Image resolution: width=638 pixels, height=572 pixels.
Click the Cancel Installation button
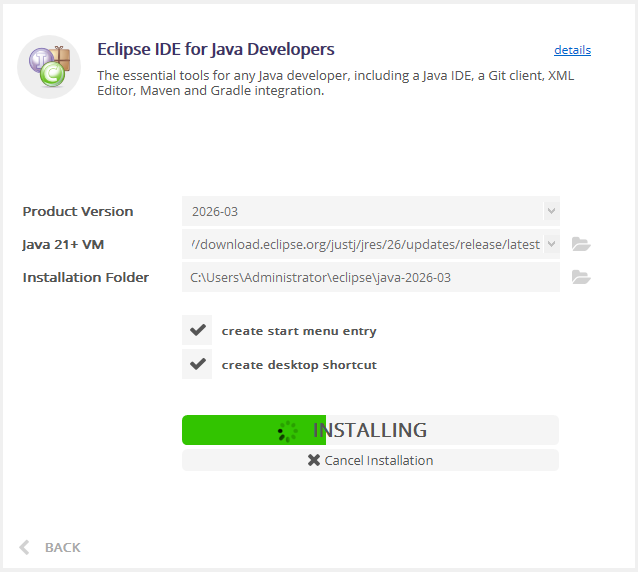pos(370,460)
